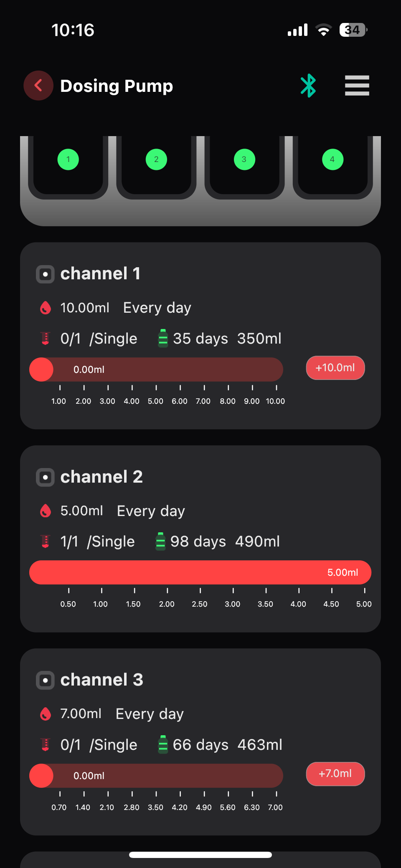Click channel 2 full 5.00ml progress bar
The image size is (401, 868).
200,572
